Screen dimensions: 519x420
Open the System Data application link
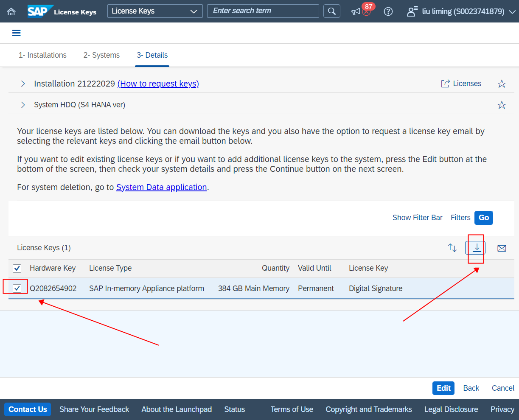pyautogui.click(x=162, y=187)
